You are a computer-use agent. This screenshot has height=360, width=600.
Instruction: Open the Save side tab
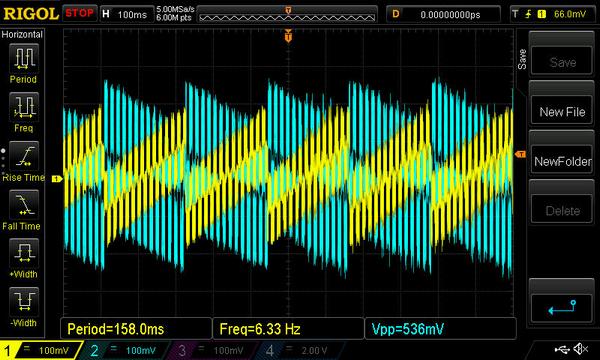click(x=522, y=59)
